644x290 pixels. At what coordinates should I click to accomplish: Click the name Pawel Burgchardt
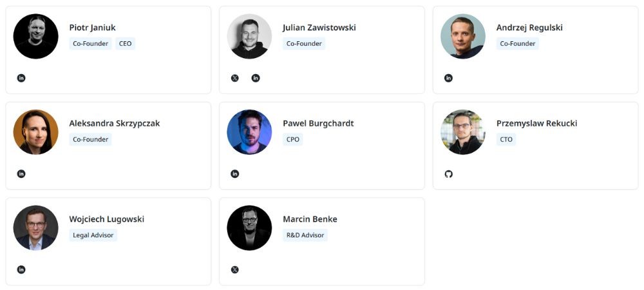tap(318, 123)
